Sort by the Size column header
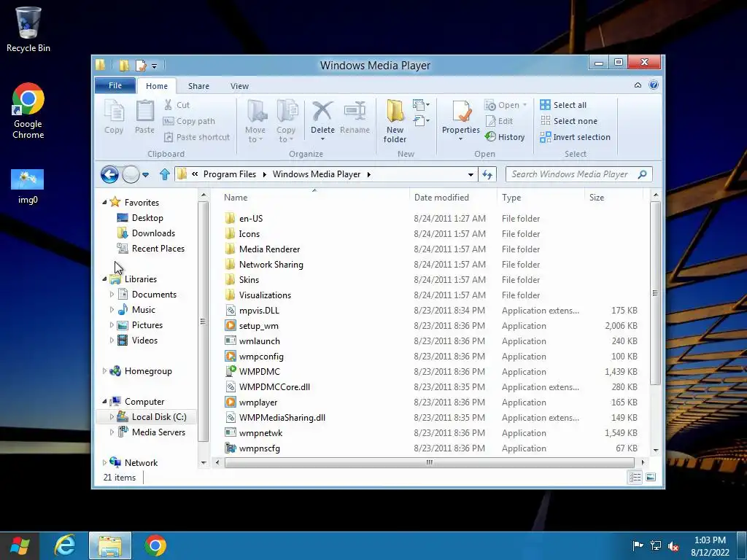Image resolution: width=747 pixels, height=560 pixels. [614, 197]
